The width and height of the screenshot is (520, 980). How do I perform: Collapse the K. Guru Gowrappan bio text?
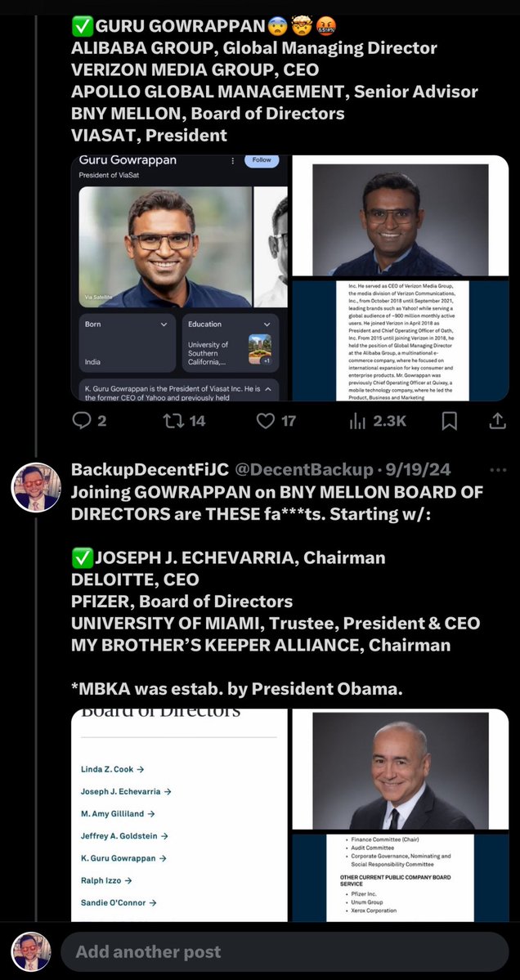[x=267, y=389]
